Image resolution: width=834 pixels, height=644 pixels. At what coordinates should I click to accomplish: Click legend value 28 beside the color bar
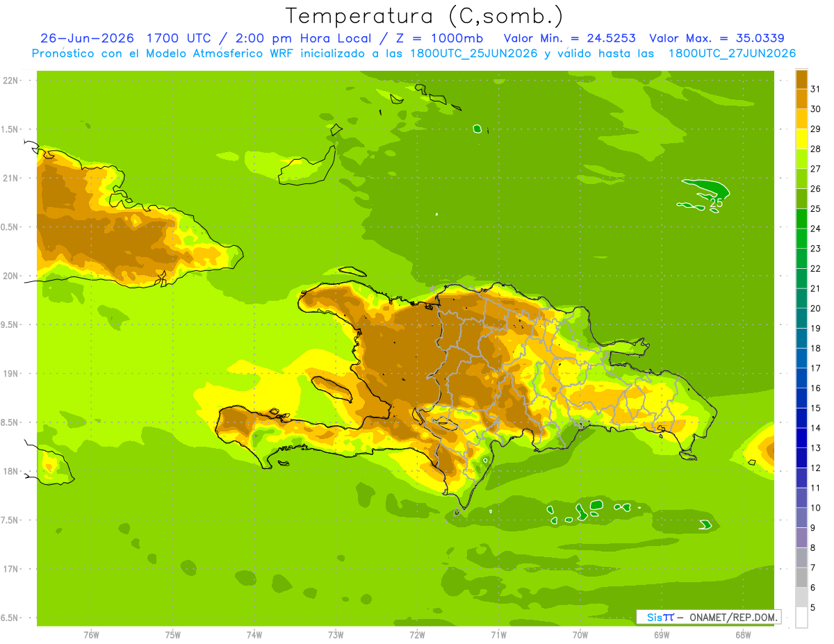(x=816, y=149)
